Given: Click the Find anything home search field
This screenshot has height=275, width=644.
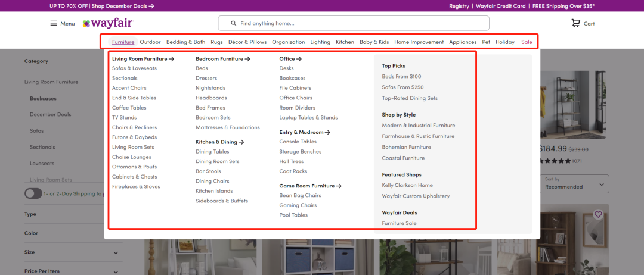Looking at the screenshot, I should click(358, 23).
